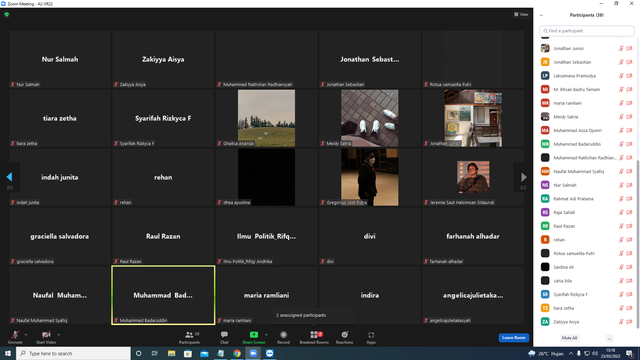Select Gregorius Jodi Putra's video tile
The width and height of the screenshot is (640, 360).
pyautogui.click(x=369, y=177)
